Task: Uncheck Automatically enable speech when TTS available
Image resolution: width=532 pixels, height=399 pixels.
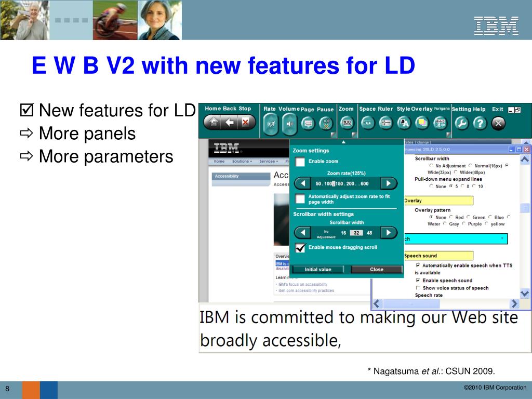Action: [x=418, y=265]
